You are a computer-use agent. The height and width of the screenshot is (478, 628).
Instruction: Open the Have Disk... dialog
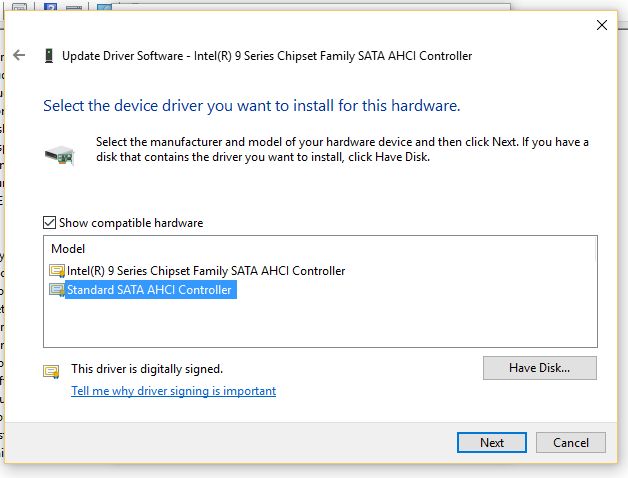click(x=539, y=368)
